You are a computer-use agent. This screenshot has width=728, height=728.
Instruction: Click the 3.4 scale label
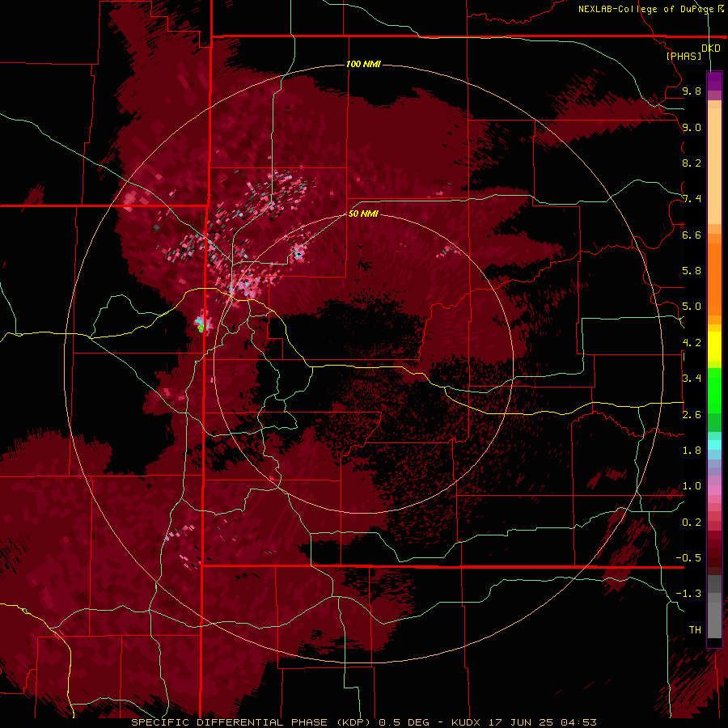(x=692, y=379)
